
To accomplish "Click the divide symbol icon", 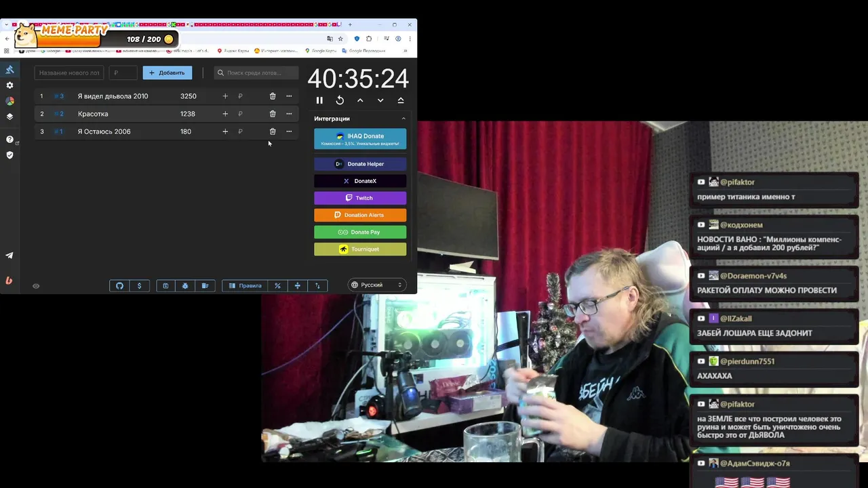I will click(297, 286).
